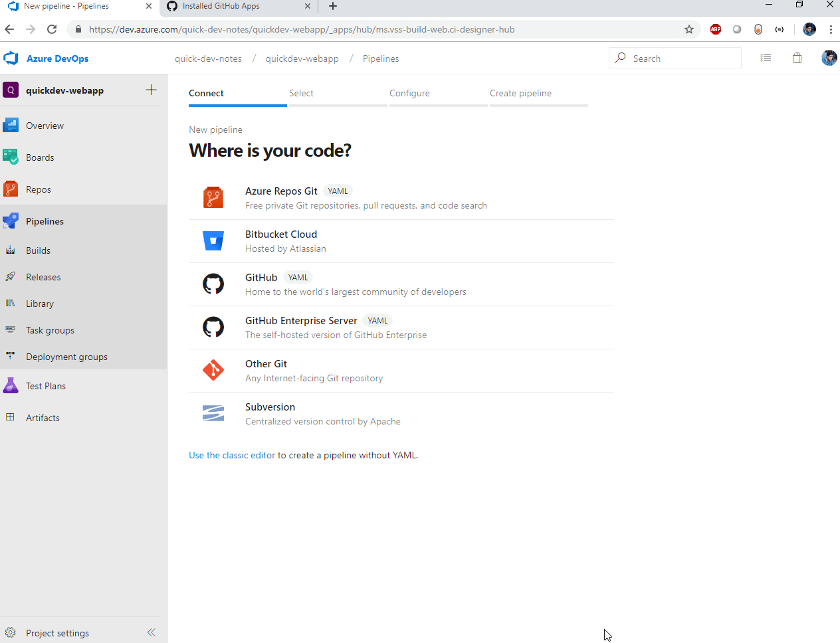Open Pipelines breadcrumb link

[381, 58]
